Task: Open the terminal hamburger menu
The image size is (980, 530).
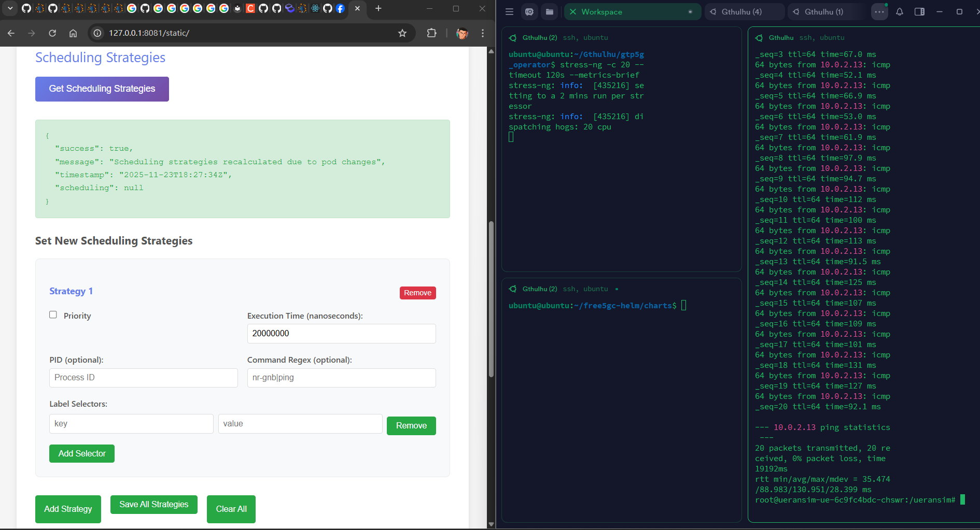Action: [509, 12]
